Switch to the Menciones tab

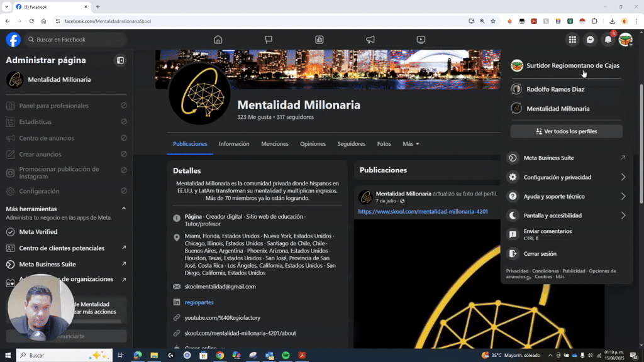(x=275, y=144)
